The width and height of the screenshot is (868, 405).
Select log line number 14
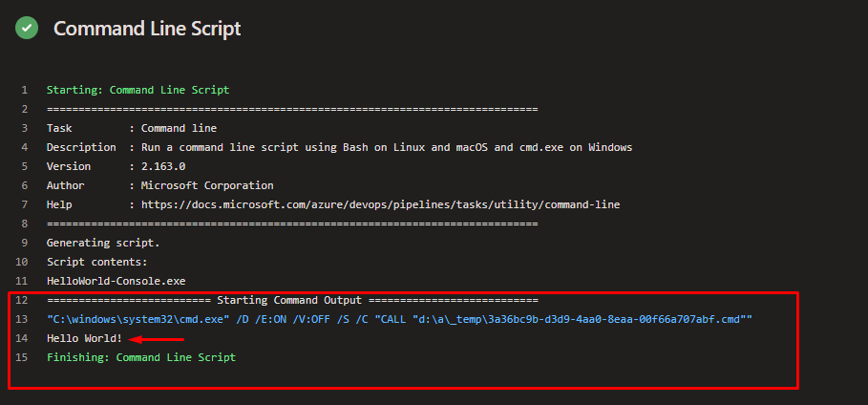22,338
